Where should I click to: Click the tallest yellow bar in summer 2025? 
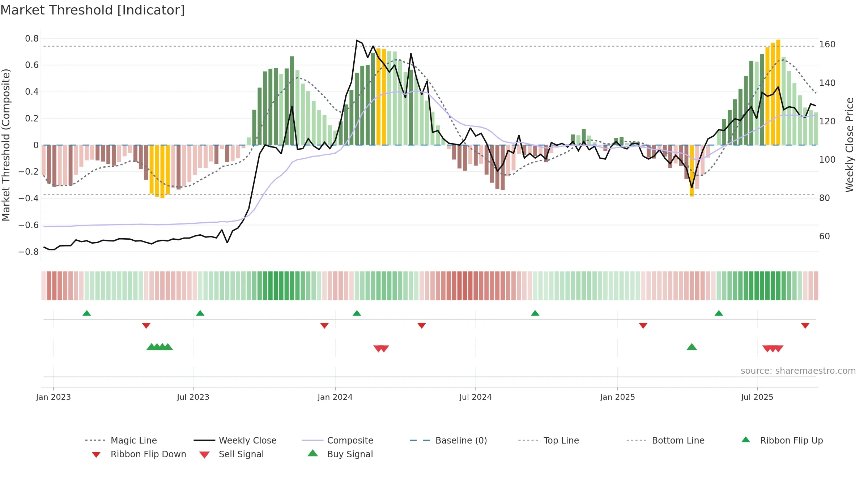click(x=778, y=92)
